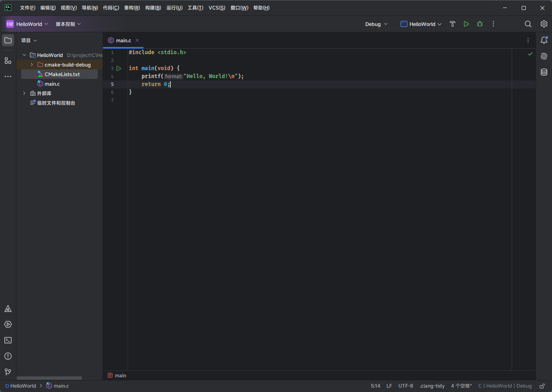Open the Notifications bell panel
Screen dimensions: 552x392
tap(544, 40)
